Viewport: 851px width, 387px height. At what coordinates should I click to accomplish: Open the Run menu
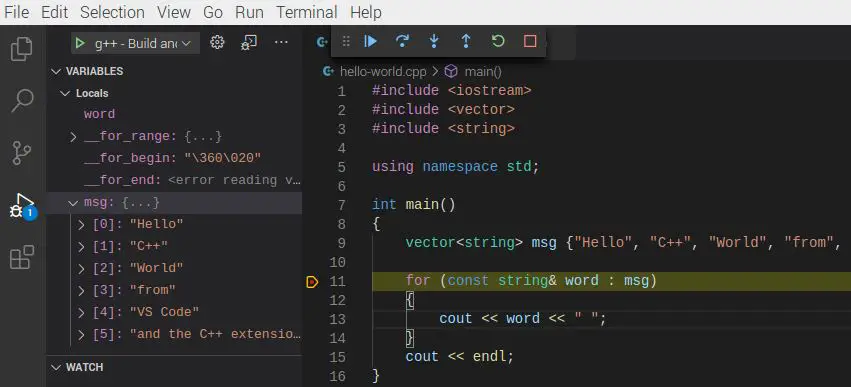(x=249, y=12)
